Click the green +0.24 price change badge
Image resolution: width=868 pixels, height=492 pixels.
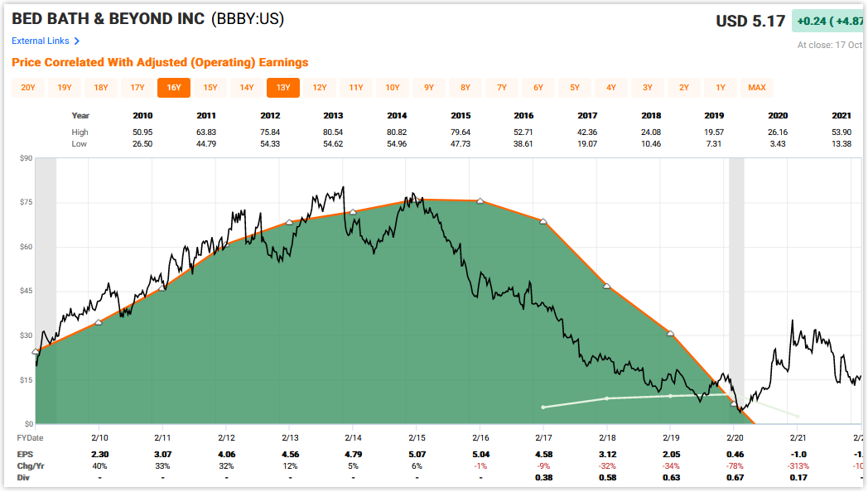click(828, 21)
